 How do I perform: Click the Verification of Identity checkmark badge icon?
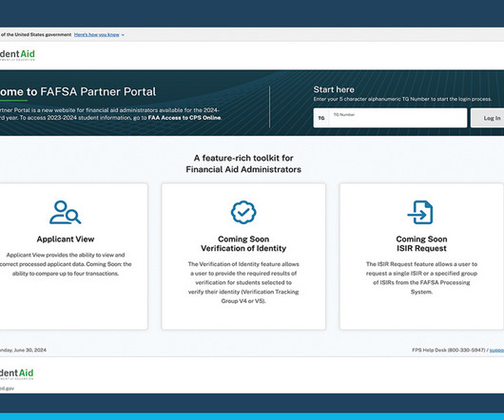tap(243, 212)
